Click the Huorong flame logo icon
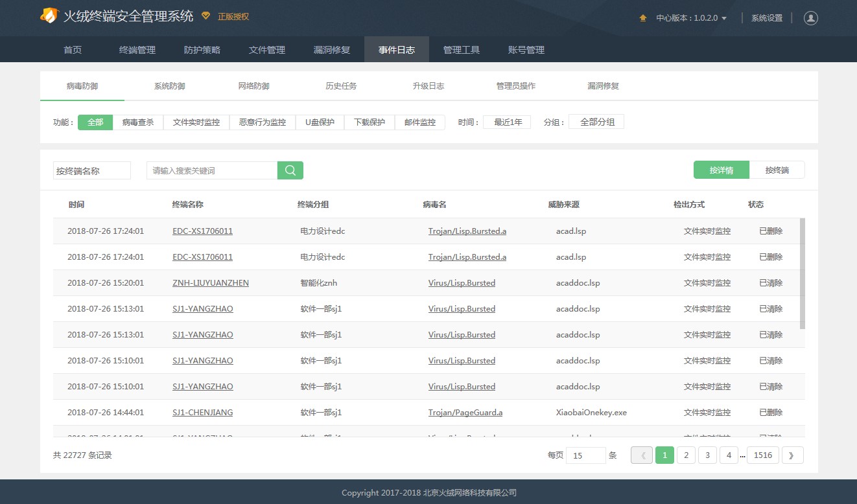The height and width of the screenshot is (504, 857). [x=49, y=16]
